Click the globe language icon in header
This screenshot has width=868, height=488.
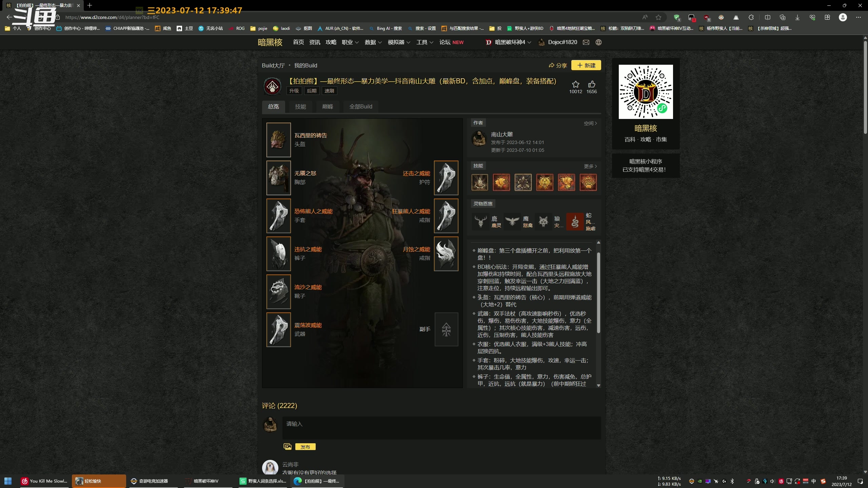(x=598, y=42)
